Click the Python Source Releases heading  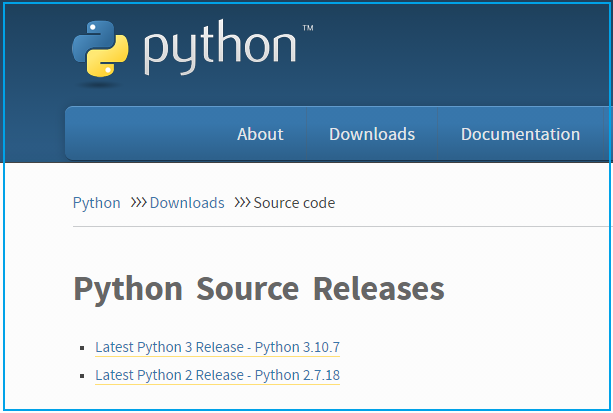259,289
